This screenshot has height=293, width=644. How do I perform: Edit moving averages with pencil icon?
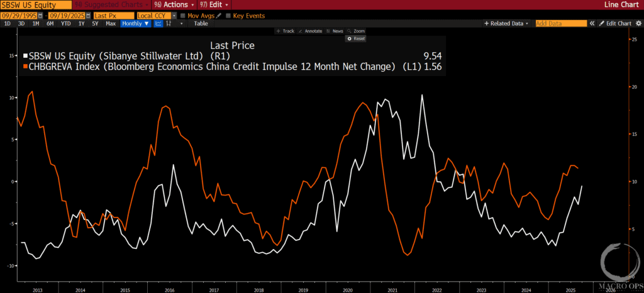coord(219,16)
